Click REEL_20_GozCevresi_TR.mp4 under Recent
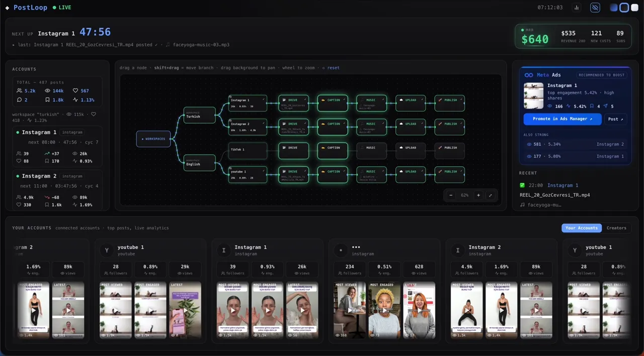This screenshot has height=356, width=644. pyautogui.click(x=555, y=195)
